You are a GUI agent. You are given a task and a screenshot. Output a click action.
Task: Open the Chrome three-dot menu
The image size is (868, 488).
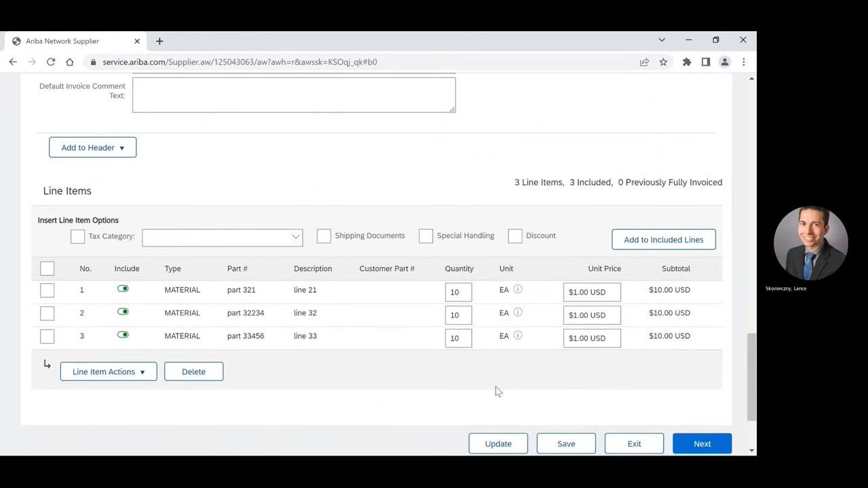[x=744, y=62]
